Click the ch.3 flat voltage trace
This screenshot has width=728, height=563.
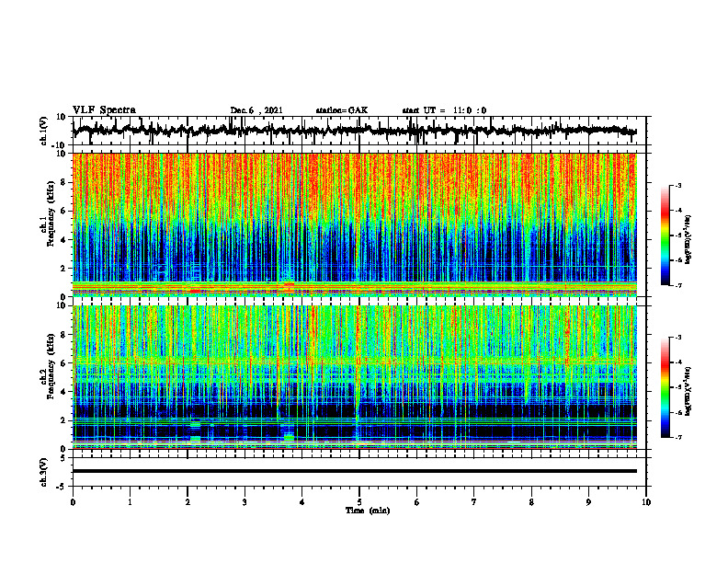click(x=354, y=471)
